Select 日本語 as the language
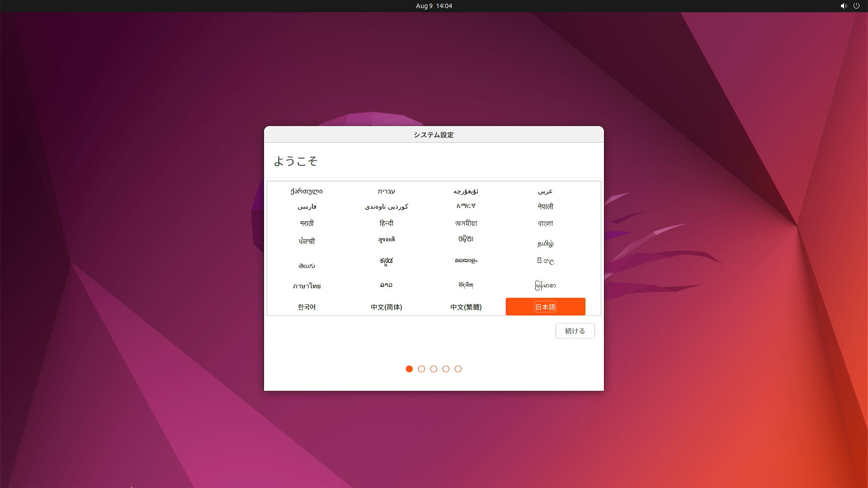The height and width of the screenshot is (488, 868). (x=545, y=306)
